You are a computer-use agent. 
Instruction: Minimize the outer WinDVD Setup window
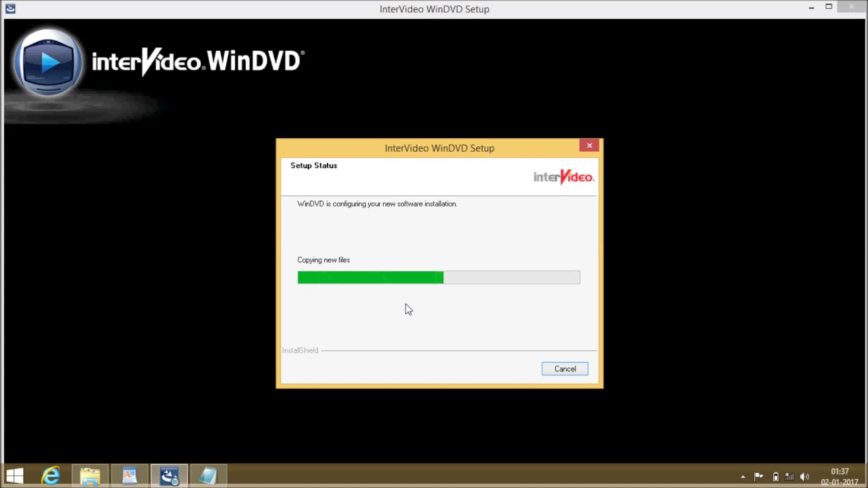pos(811,8)
